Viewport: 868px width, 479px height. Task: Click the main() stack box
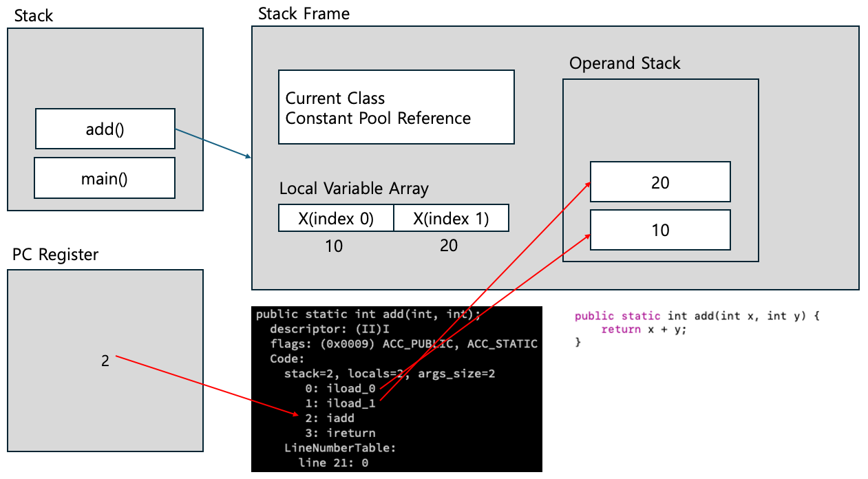(105, 178)
